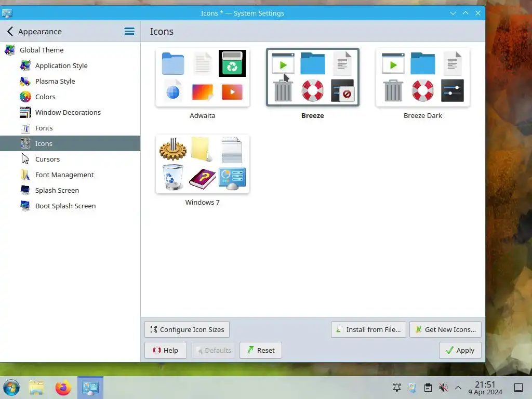Click the Splash Screen icon in sidebar
This screenshot has height=399, width=532.
[25, 190]
